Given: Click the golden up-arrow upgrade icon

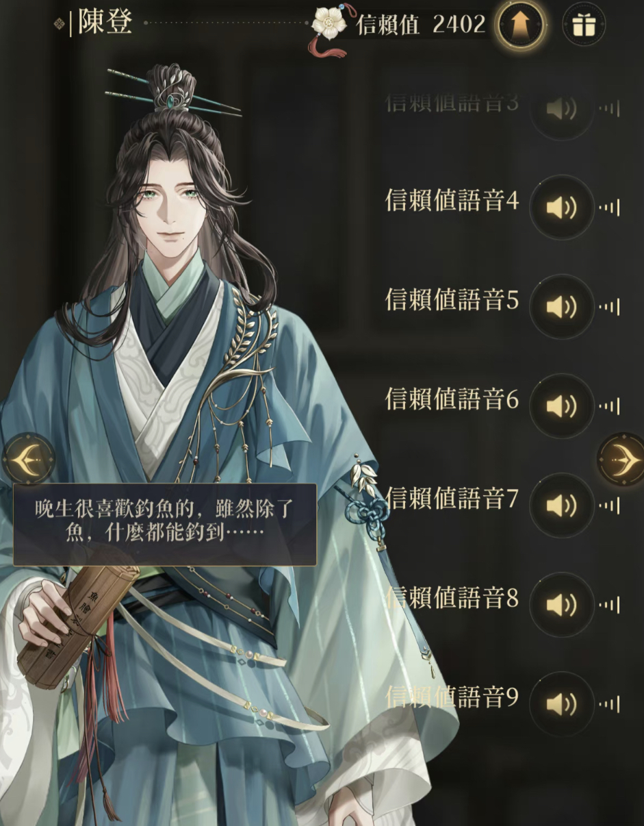Looking at the screenshot, I should 520,27.
